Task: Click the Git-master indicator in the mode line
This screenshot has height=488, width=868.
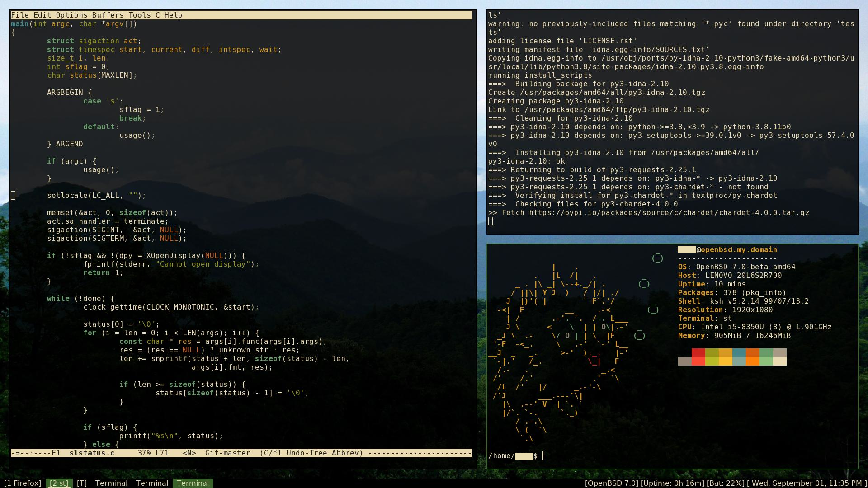Action: click(228, 453)
